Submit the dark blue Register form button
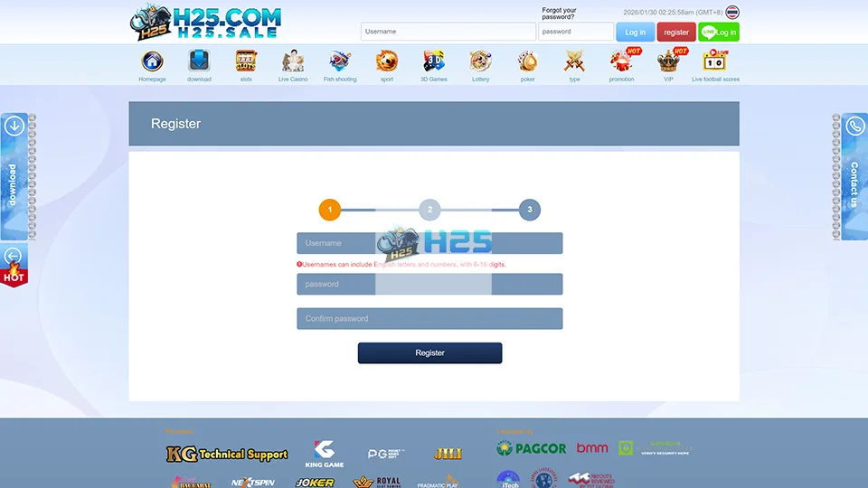The image size is (868, 488). coord(429,353)
